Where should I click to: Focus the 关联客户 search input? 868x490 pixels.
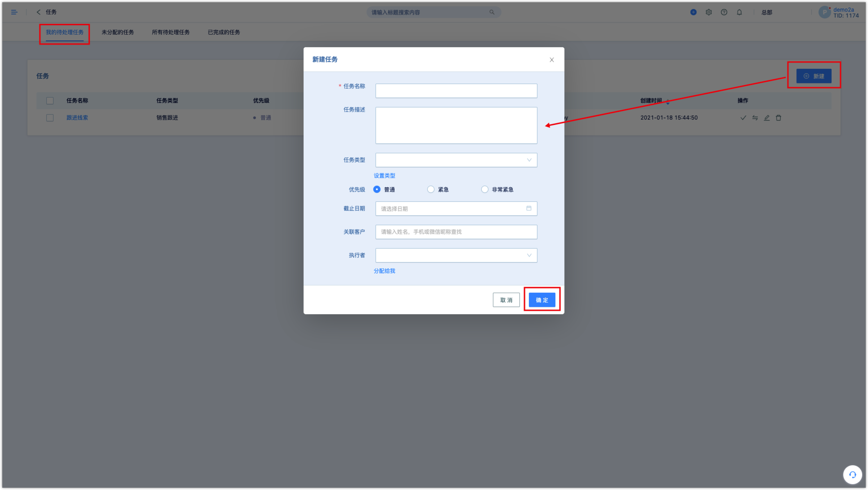(x=456, y=232)
